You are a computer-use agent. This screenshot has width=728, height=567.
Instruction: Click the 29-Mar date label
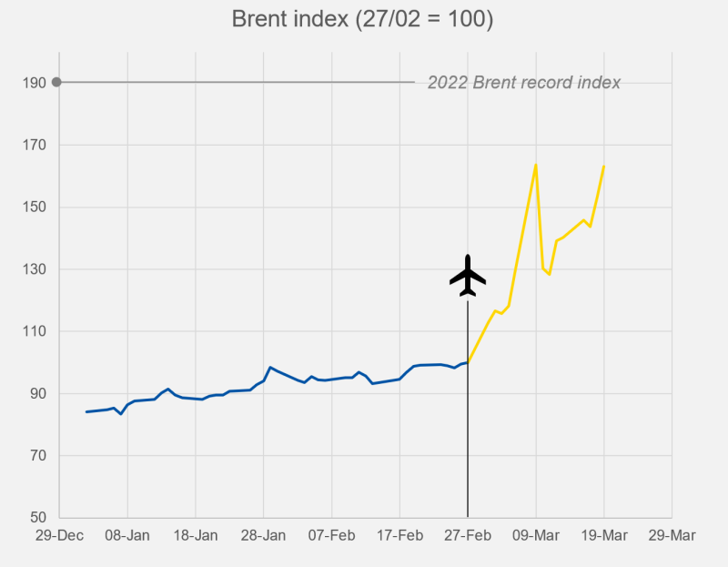[x=672, y=536]
